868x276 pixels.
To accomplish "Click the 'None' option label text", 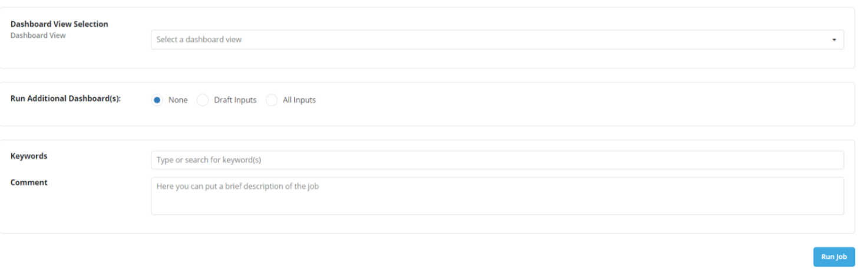I will tap(178, 100).
